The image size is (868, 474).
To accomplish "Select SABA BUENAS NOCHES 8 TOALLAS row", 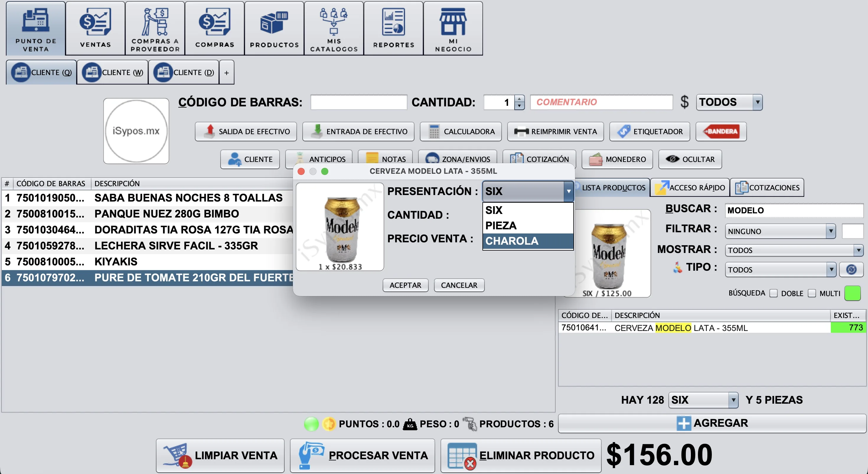I will point(147,198).
